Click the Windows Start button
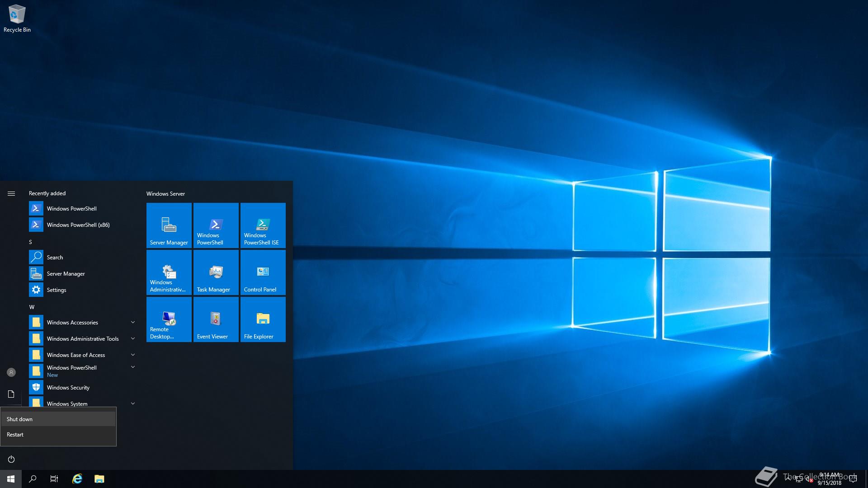868x488 pixels. tap(11, 479)
